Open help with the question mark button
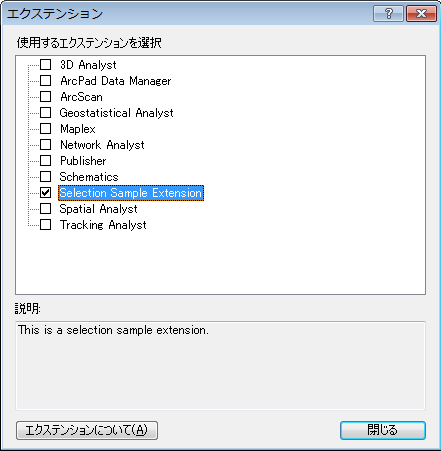Screen dimensions: 441x451 (388, 14)
